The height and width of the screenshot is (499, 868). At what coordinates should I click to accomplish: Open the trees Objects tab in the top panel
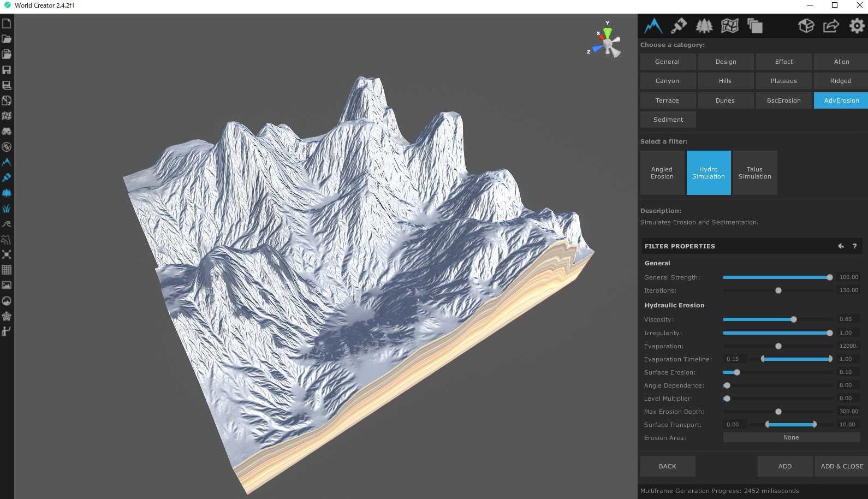[704, 26]
